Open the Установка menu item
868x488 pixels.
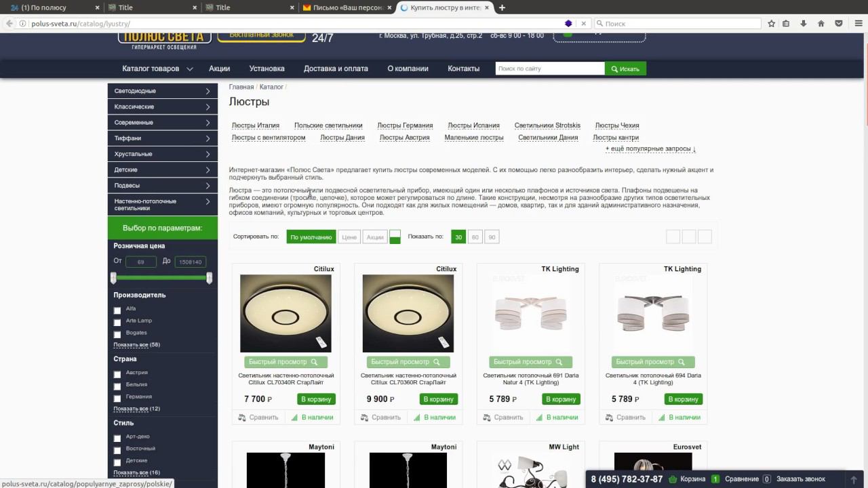tap(267, 68)
